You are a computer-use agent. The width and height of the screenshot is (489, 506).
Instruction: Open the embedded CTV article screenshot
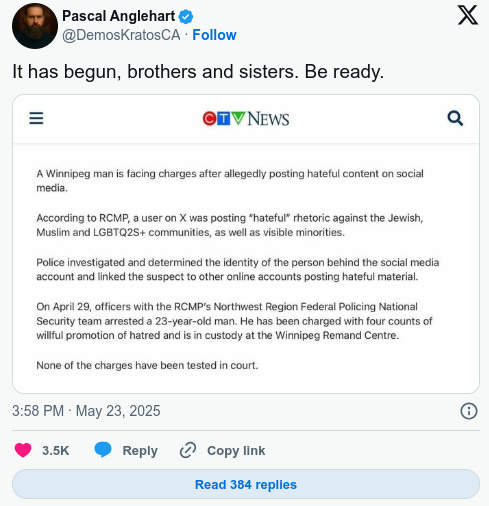pyautogui.click(x=246, y=244)
